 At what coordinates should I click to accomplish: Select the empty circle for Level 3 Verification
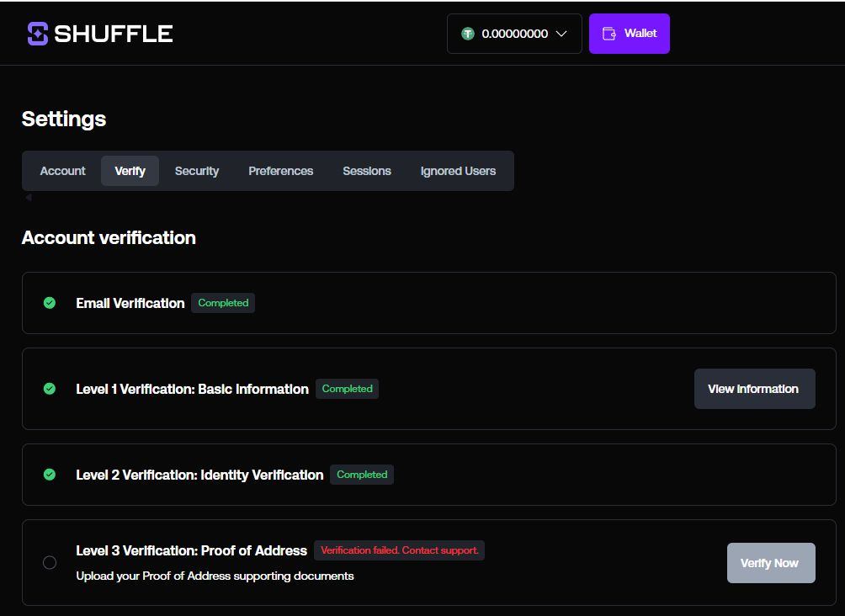(x=50, y=562)
